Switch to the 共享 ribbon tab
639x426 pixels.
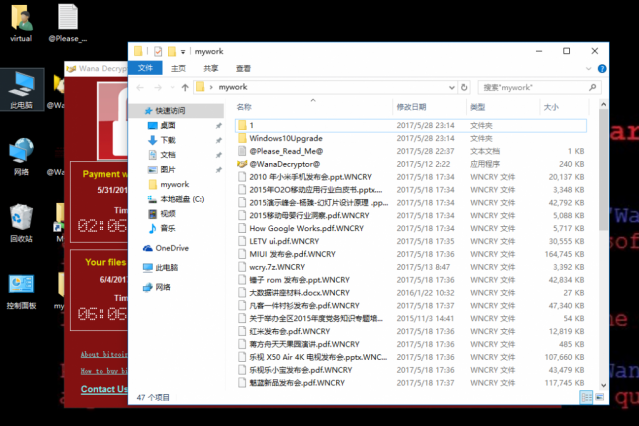(211, 68)
